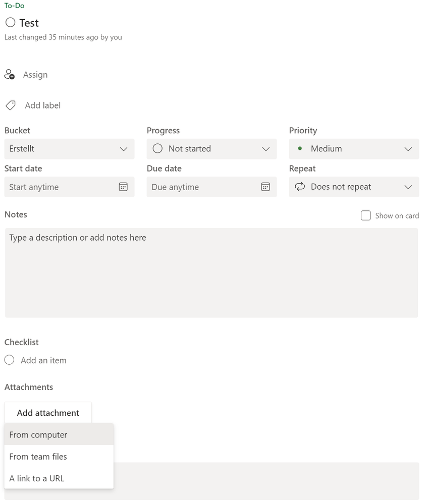
Task: Click the repeat arrows icon
Action: coord(300,187)
